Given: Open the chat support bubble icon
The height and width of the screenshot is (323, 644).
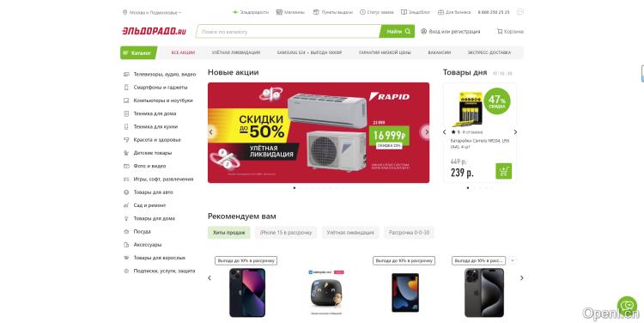Looking at the screenshot, I should (627, 306).
